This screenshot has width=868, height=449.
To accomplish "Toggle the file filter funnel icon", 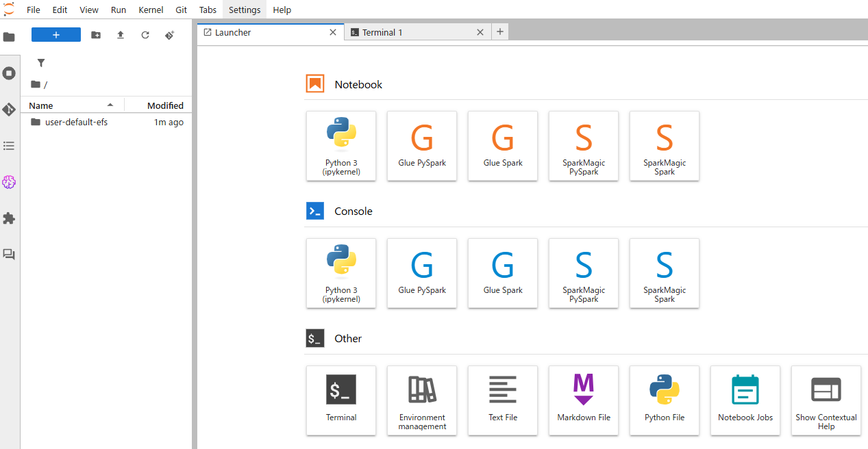I will [41, 63].
